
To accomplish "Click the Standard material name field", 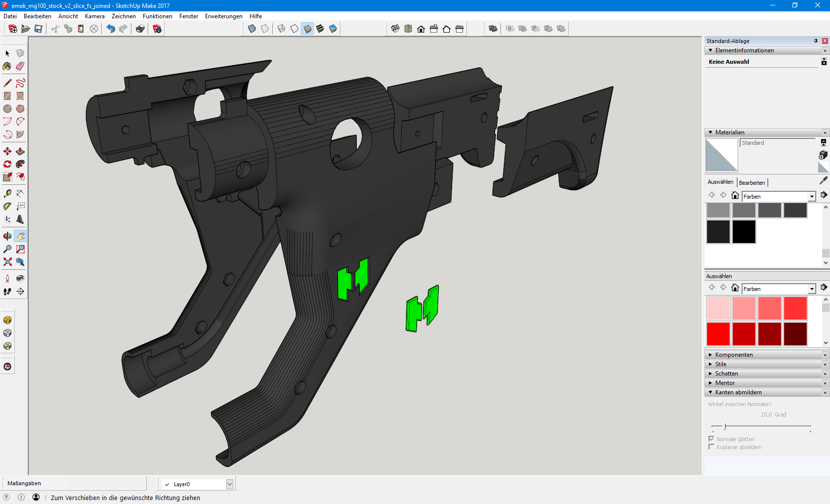I will click(x=778, y=143).
